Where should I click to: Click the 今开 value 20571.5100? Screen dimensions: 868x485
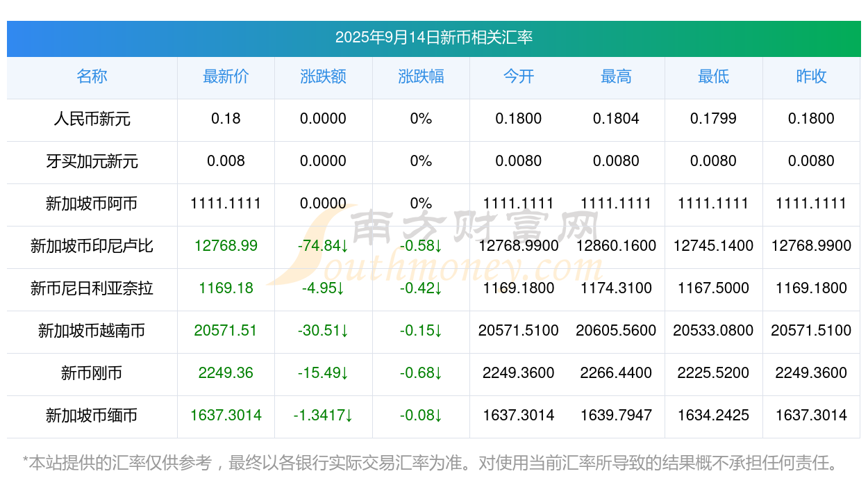click(519, 331)
